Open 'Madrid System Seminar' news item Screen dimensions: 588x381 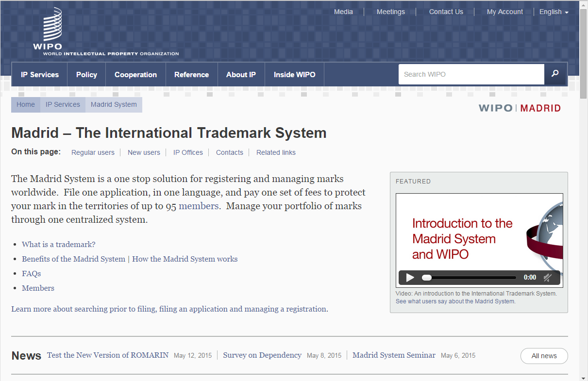(x=394, y=355)
